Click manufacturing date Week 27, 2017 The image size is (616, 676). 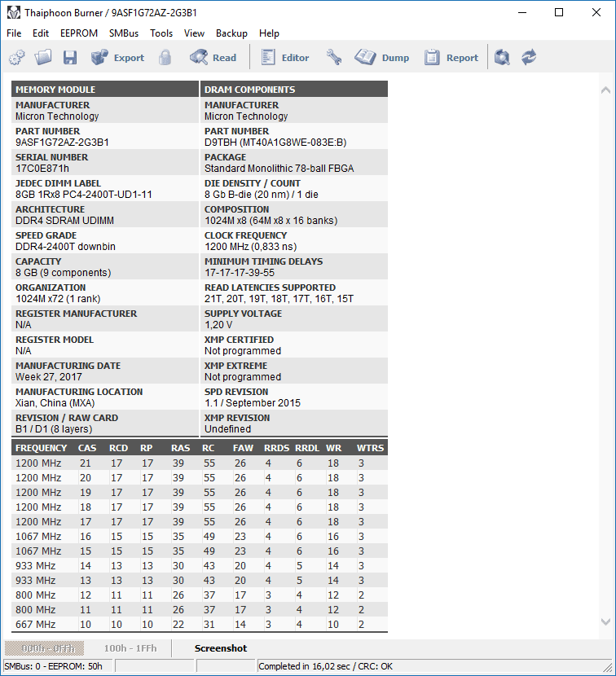(49, 377)
